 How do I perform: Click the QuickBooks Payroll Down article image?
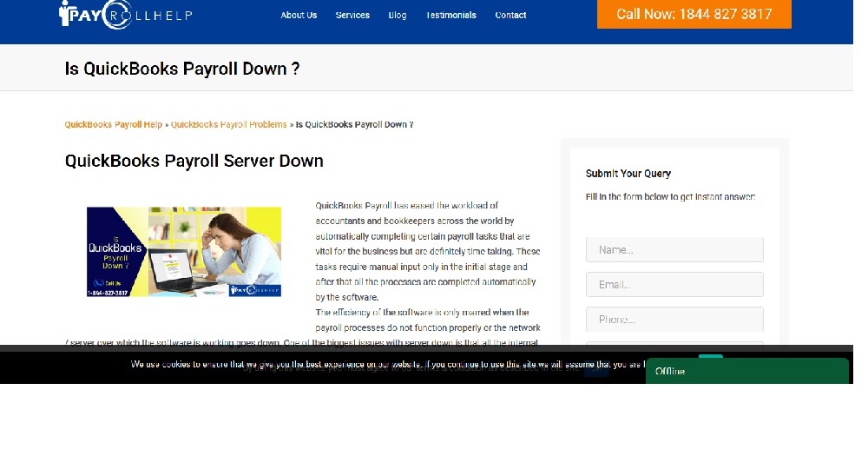pos(184,252)
